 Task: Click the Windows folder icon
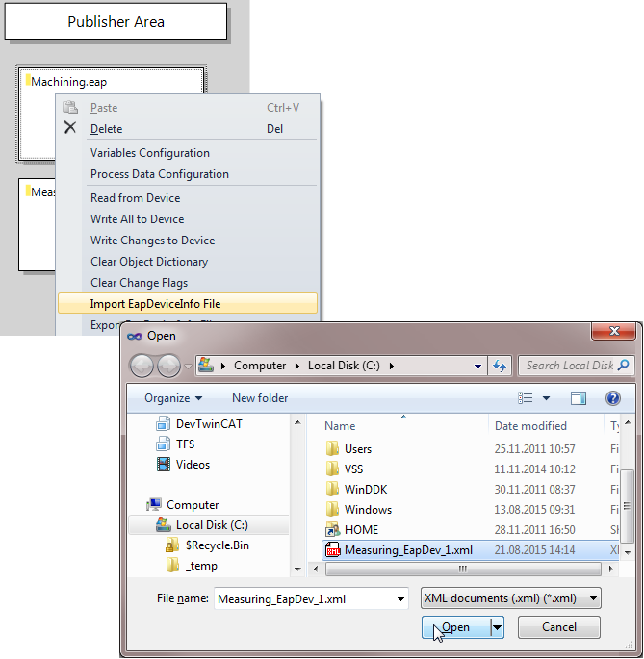[332, 509]
